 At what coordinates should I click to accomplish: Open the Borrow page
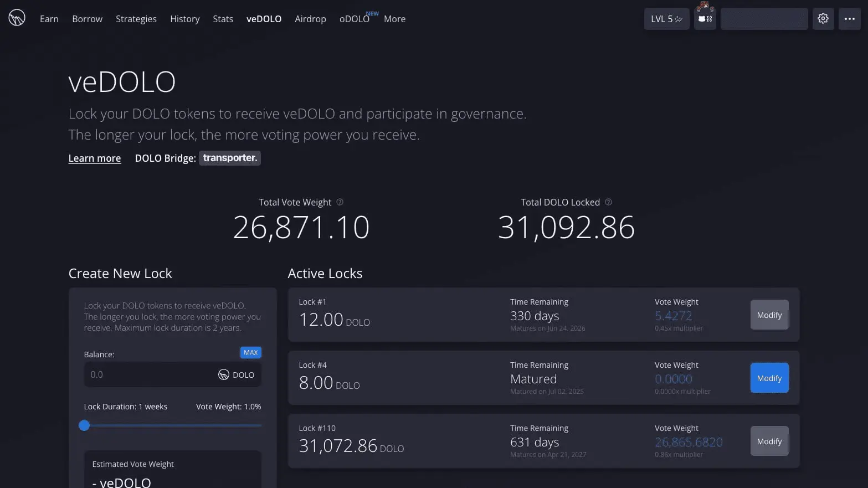[x=88, y=19]
